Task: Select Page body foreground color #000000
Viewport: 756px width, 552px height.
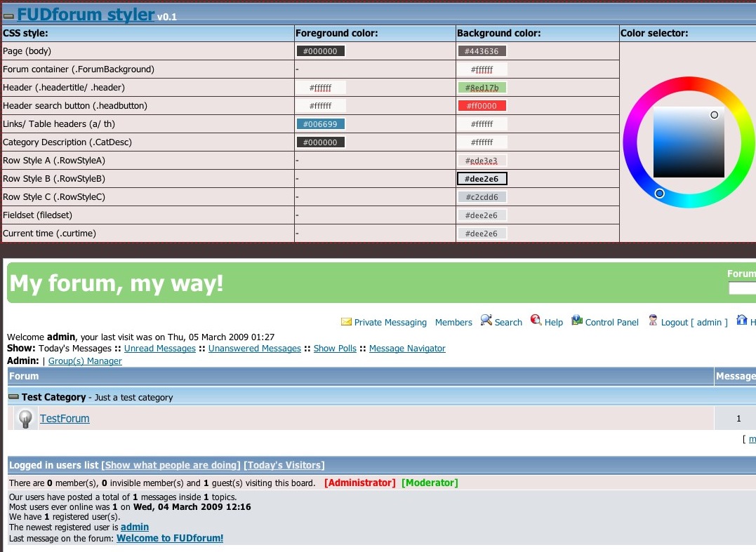Action: tap(320, 51)
